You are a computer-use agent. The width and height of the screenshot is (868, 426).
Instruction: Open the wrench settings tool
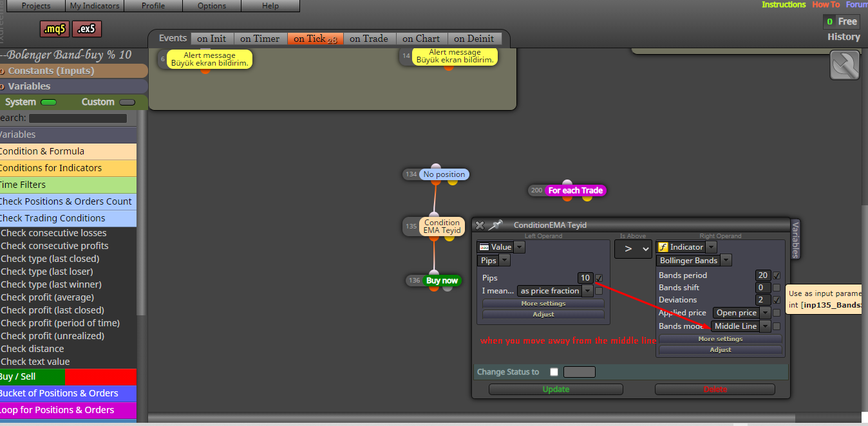(x=845, y=65)
